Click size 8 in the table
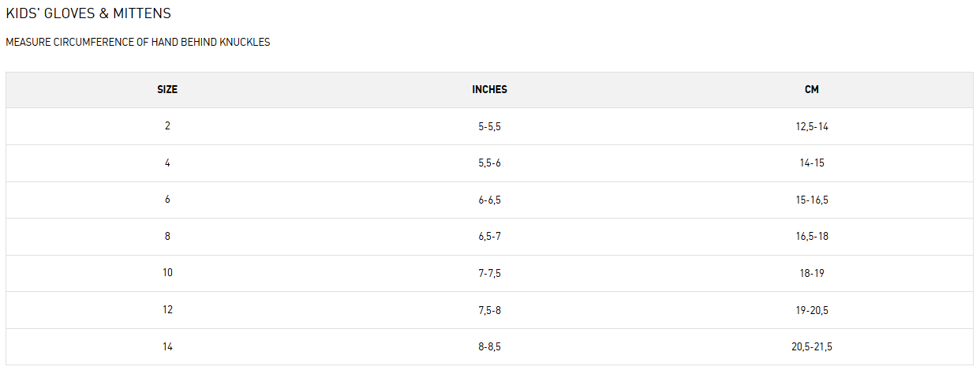This screenshot has height=374, width=980. [167, 237]
